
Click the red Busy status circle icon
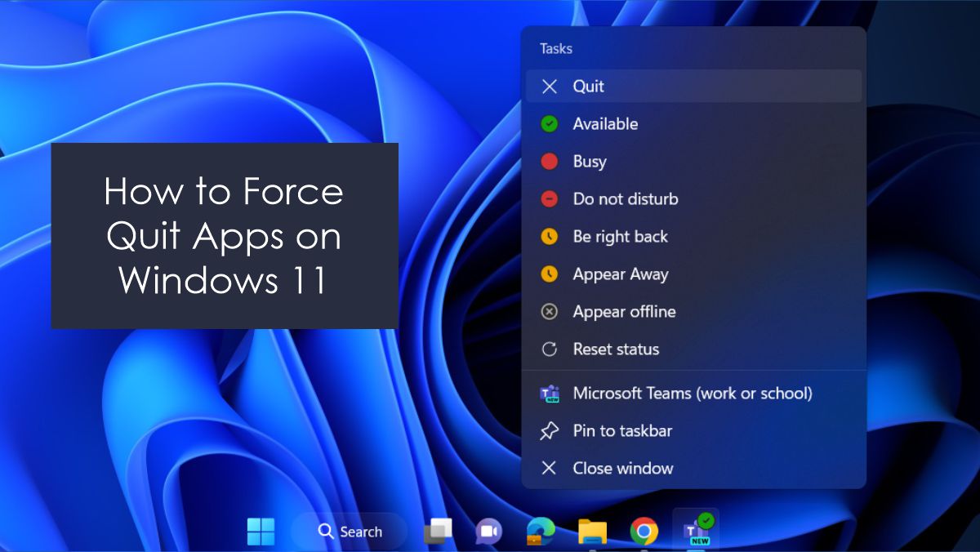click(549, 161)
